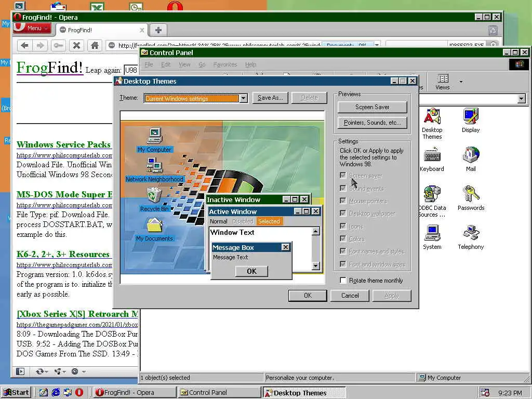
Task: Click the Views toolbar icon in Control Panel
Action: (443, 82)
